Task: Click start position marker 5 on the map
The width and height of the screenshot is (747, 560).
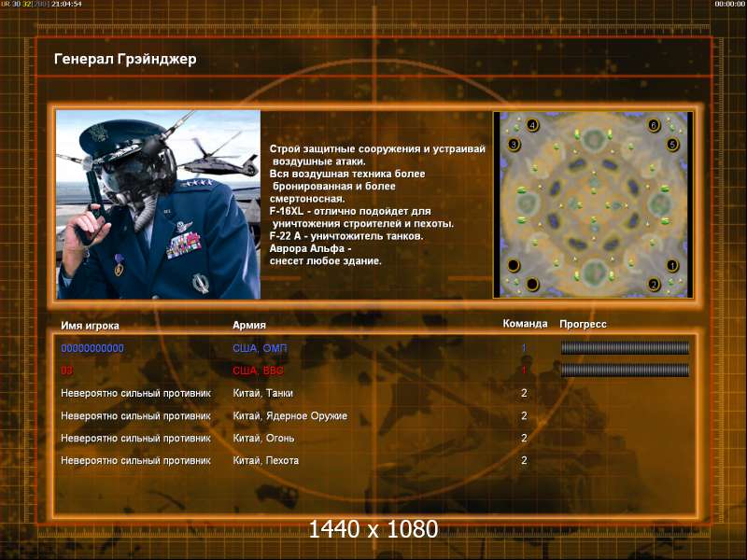Action: click(x=672, y=144)
